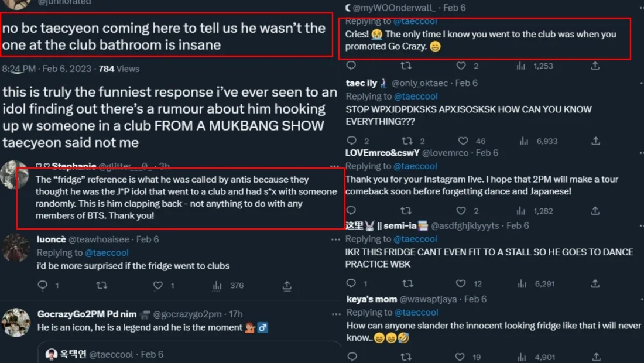Open Stephanie's profile avatar
This screenshot has height=363, width=644.
click(14, 174)
